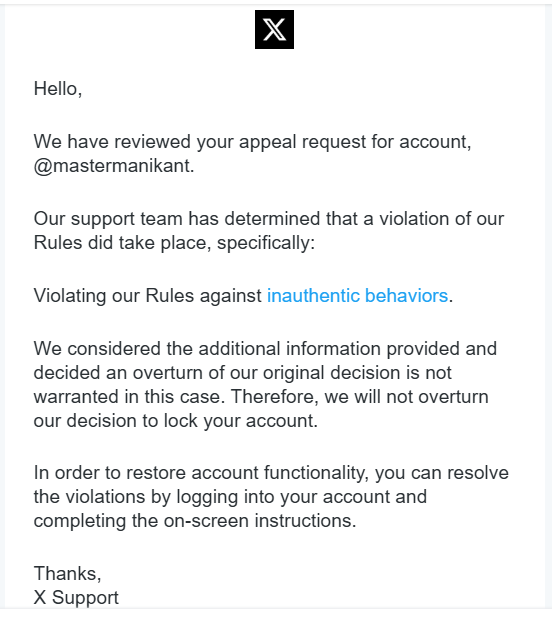Click the X logo at top
552x619 pixels.
[x=274, y=30]
